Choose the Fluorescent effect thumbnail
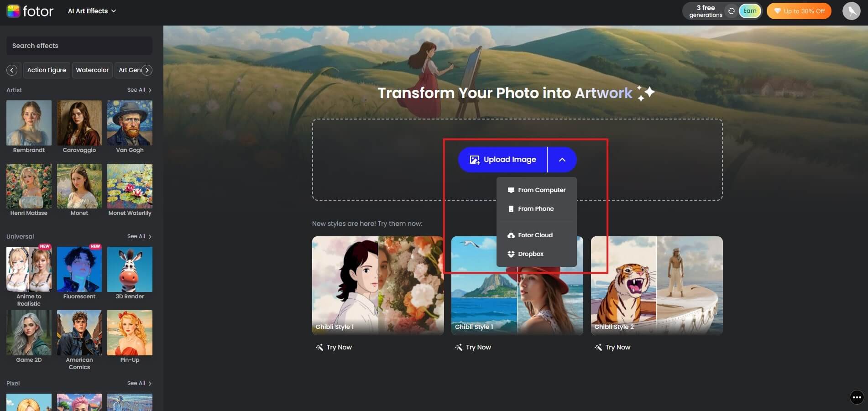The image size is (868, 411). pos(79,269)
